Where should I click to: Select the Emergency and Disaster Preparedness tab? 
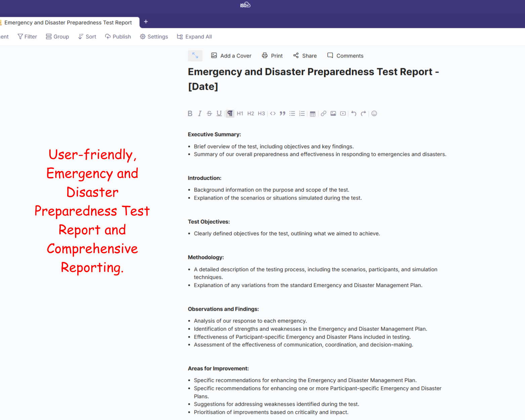click(68, 23)
